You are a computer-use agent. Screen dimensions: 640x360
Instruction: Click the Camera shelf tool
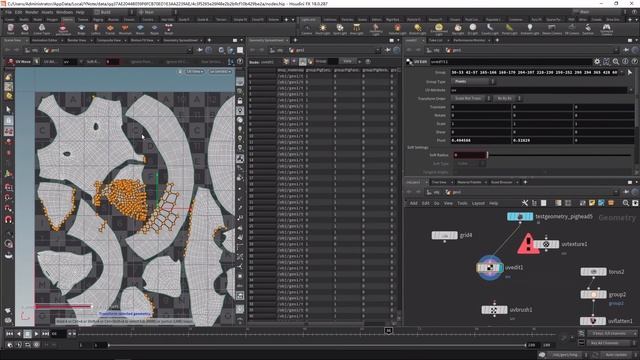pyautogui.click(x=307, y=29)
